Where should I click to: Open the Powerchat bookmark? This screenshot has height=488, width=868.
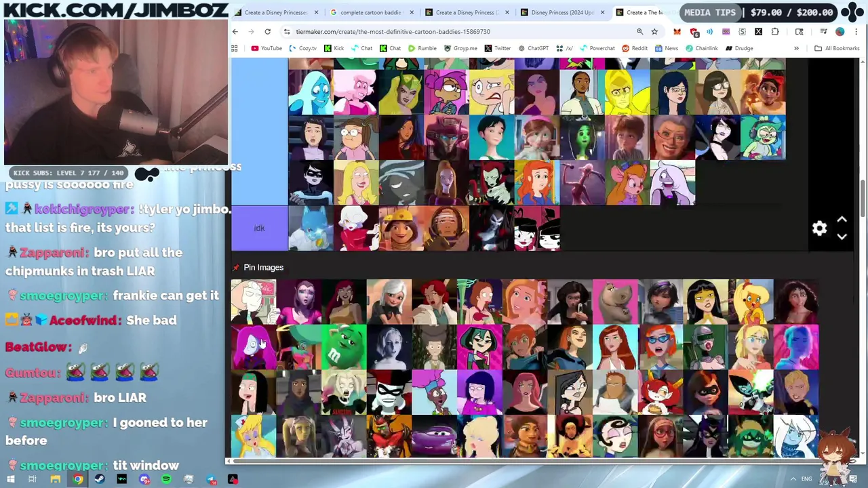point(597,48)
